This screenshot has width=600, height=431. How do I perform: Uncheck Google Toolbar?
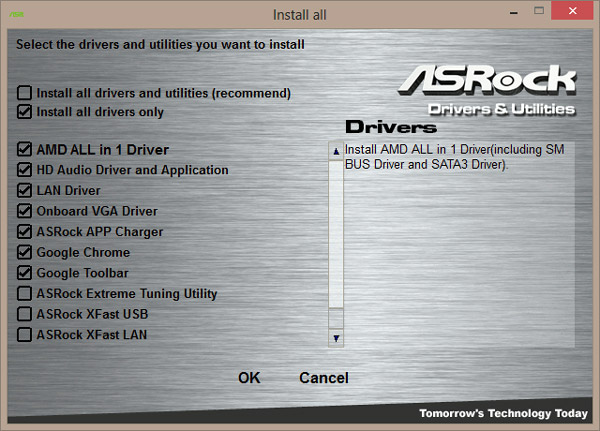24,273
